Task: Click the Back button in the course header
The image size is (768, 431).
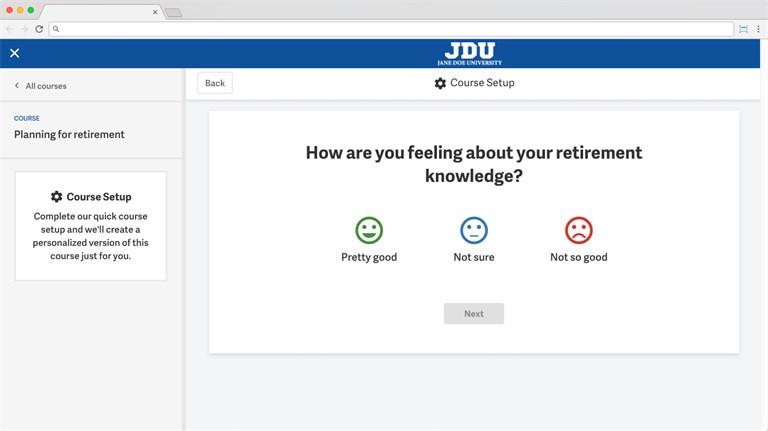Action: [x=215, y=83]
